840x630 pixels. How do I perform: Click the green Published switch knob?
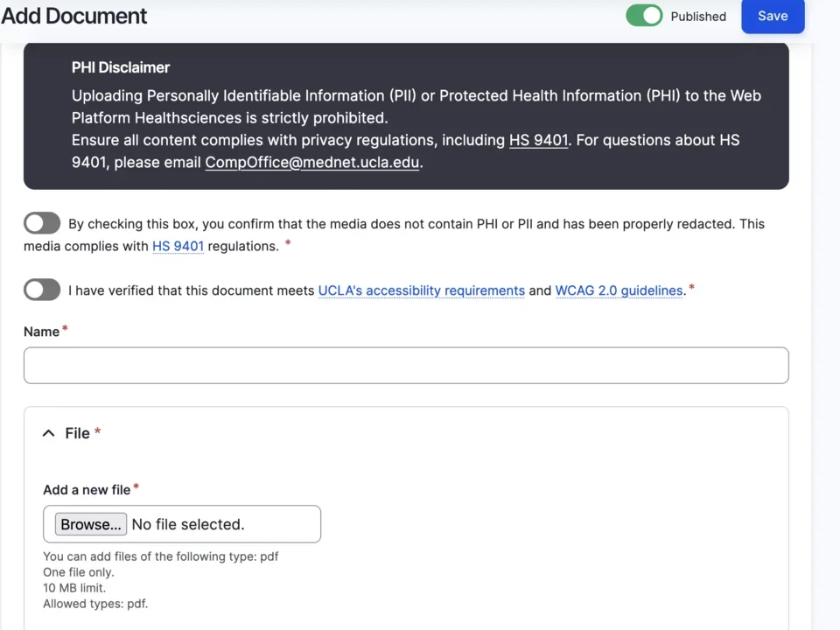click(x=652, y=16)
